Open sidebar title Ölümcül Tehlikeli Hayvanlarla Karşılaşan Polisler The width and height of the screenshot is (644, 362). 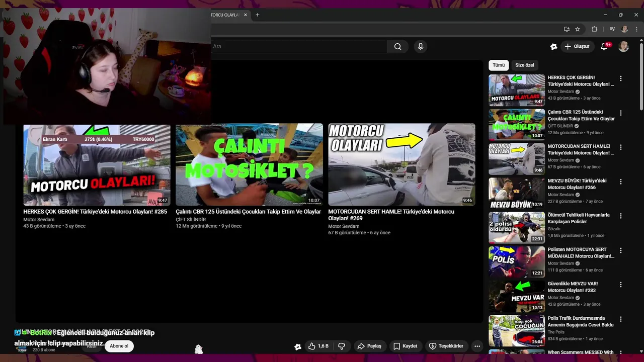click(579, 218)
